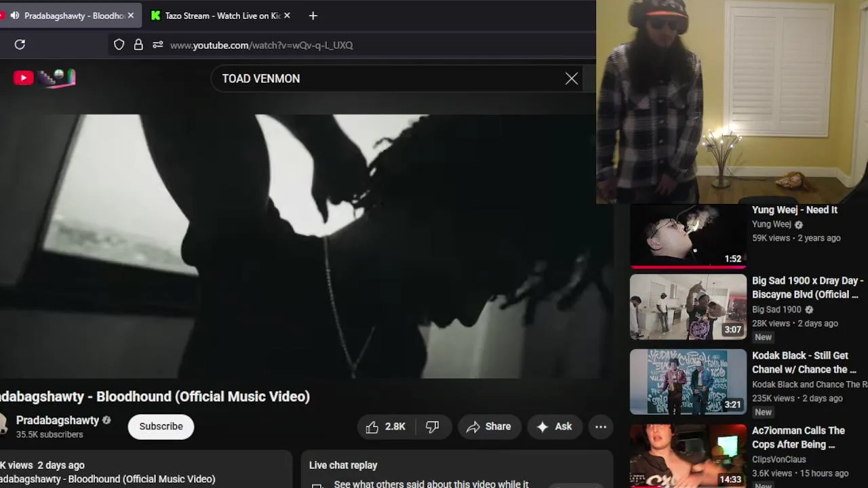Viewport: 868px width, 488px height.
Task: Click the Ask button
Action: pos(554,426)
